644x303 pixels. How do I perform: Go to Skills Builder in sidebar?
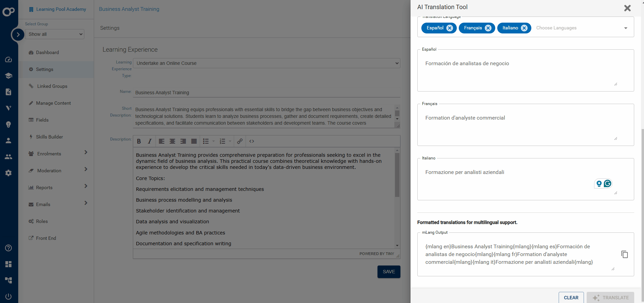[49, 137]
